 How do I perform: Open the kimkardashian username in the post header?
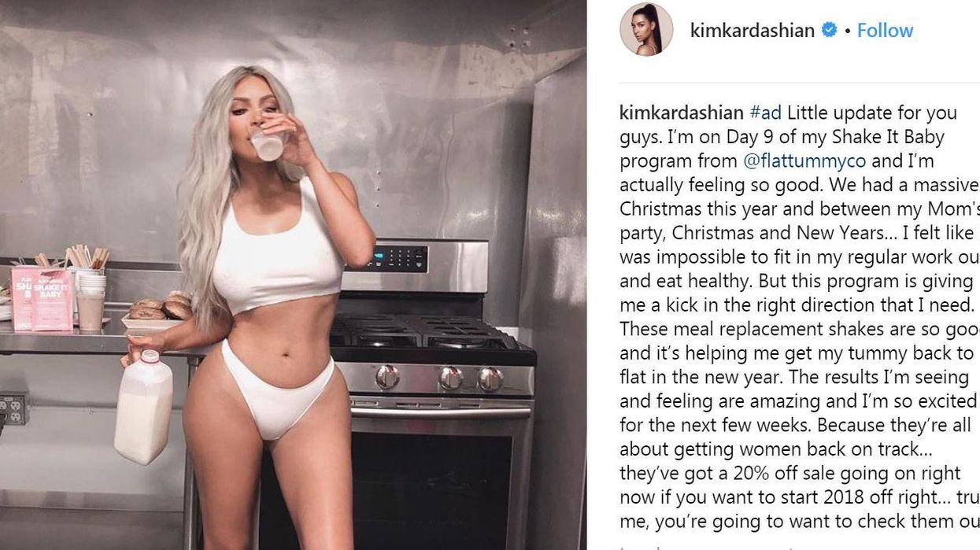pos(753,30)
